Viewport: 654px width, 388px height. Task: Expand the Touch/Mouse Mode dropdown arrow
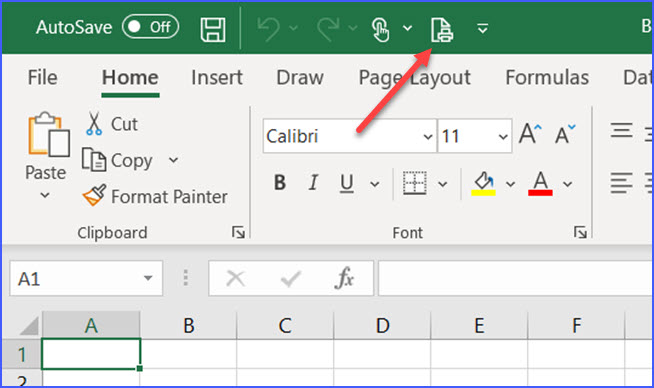click(x=407, y=28)
